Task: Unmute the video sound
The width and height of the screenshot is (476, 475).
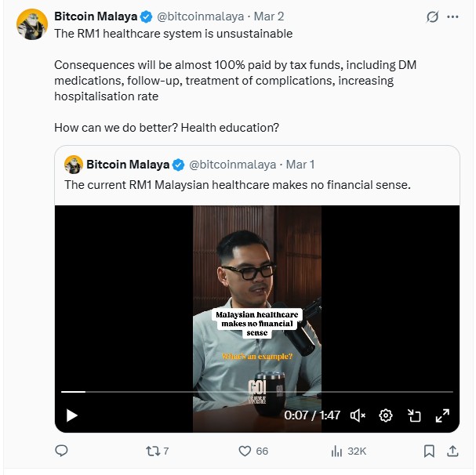Action: point(358,415)
